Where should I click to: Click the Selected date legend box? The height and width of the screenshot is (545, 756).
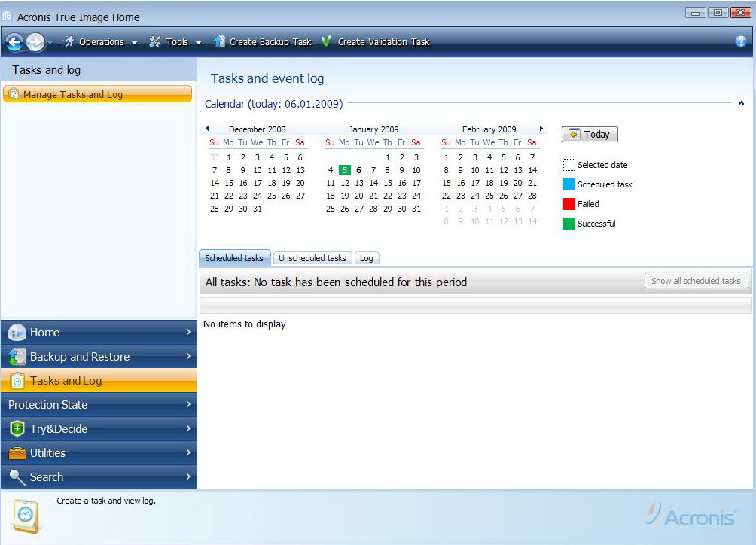pos(569,165)
